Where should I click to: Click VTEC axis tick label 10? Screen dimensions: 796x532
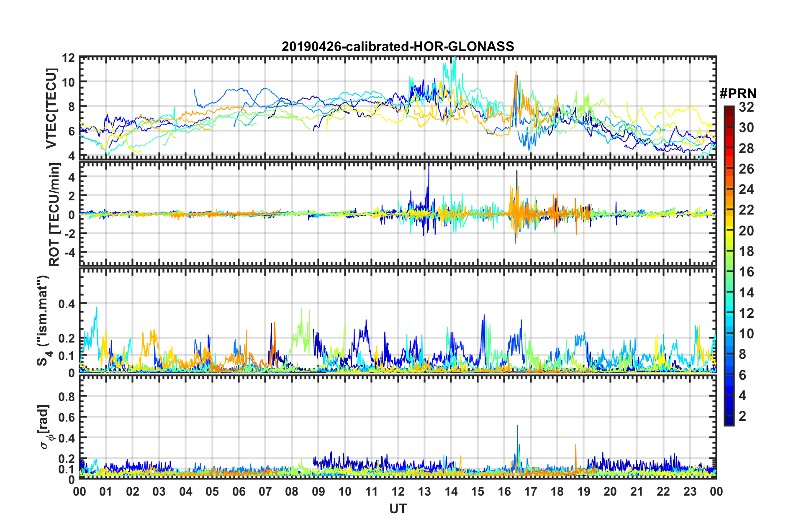click(x=69, y=82)
